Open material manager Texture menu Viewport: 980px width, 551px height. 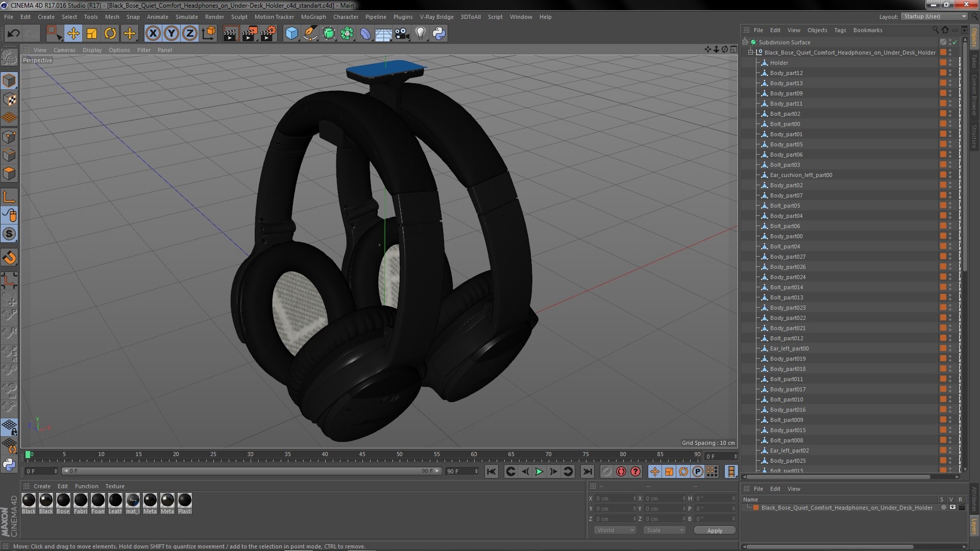(114, 486)
